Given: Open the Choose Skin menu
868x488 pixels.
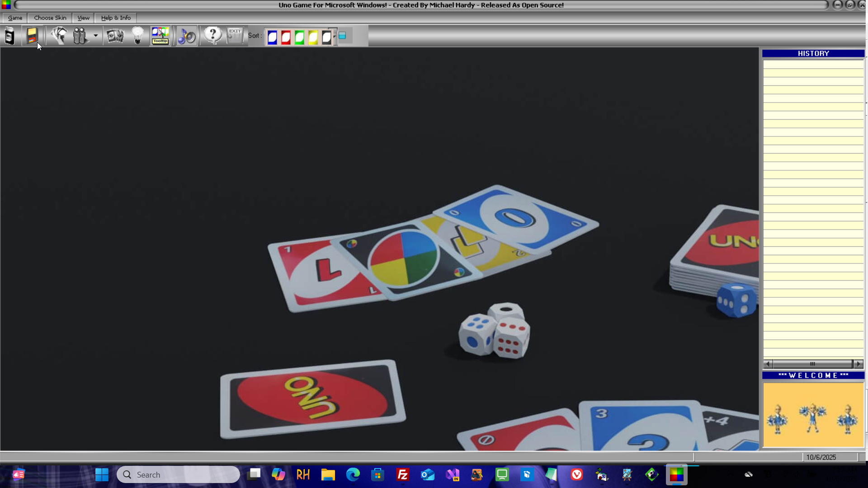Looking at the screenshot, I should [x=50, y=18].
